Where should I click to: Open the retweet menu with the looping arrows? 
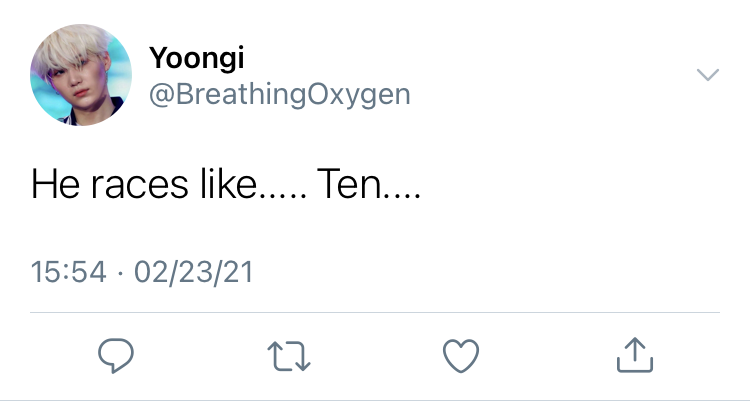coord(289,356)
